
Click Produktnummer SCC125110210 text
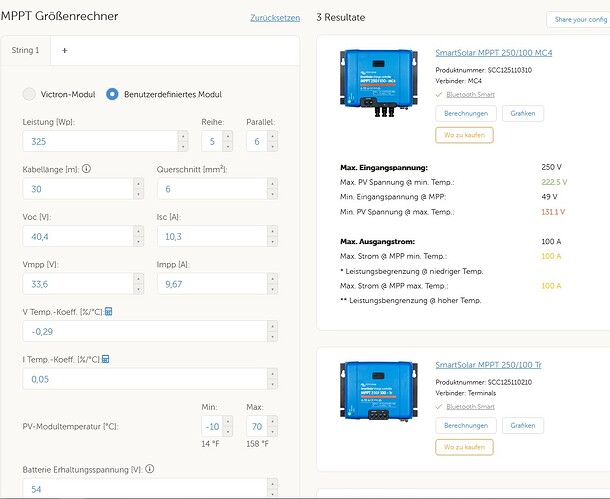(484, 382)
